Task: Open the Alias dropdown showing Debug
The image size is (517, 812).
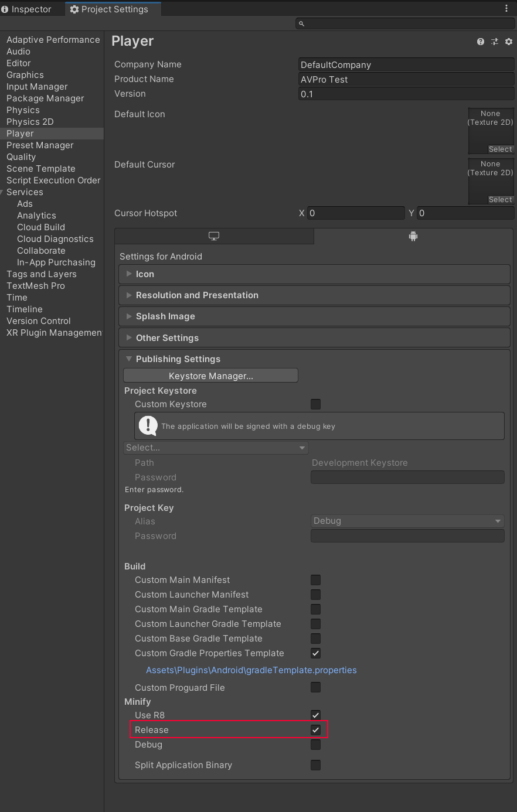Action: pyautogui.click(x=407, y=521)
